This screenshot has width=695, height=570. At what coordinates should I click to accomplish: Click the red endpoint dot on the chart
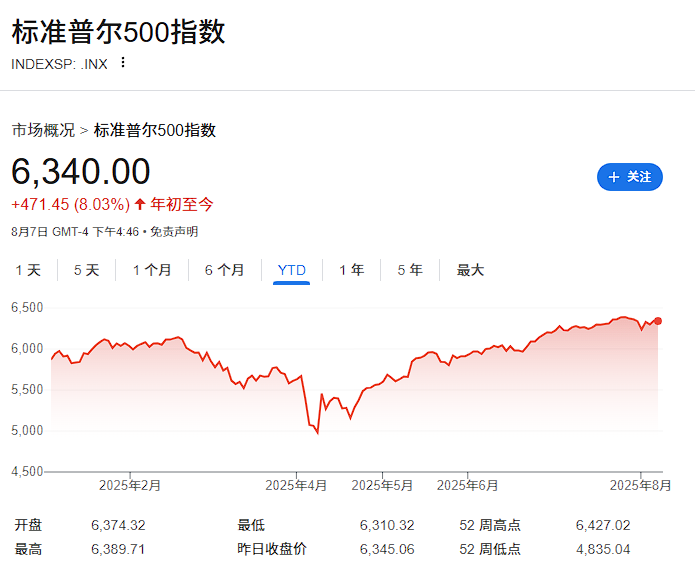(x=658, y=321)
